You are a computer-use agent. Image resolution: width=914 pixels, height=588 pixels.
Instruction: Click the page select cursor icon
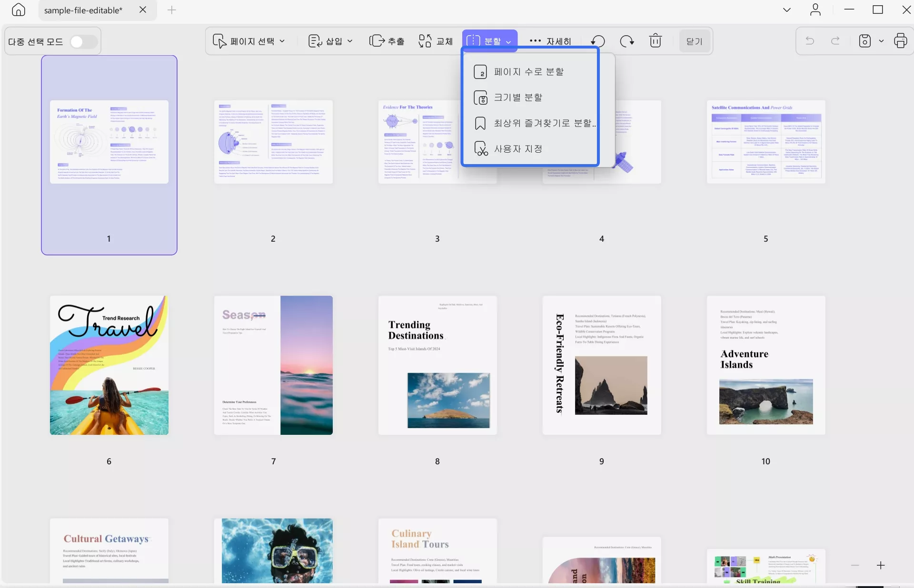(x=219, y=41)
